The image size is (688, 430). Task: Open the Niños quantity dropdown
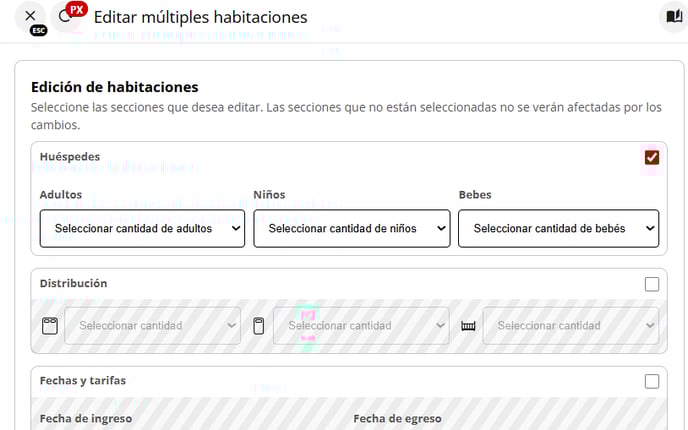[x=352, y=228]
